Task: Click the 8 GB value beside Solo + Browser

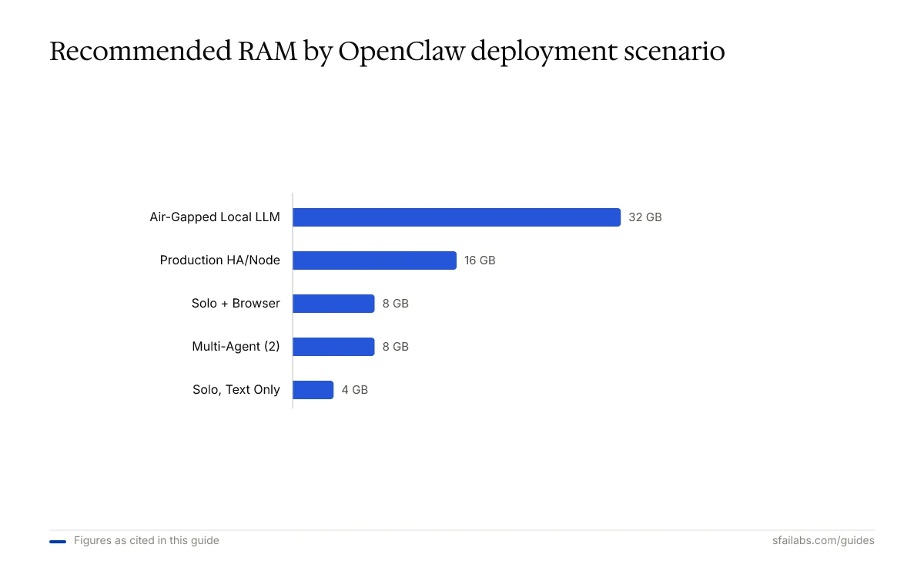Action: tap(396, 304)
